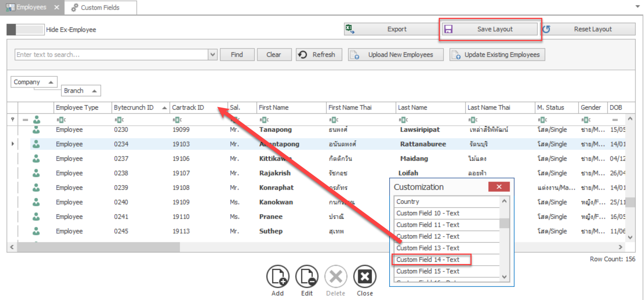The width and height of the screenshot is (644, 300).
Task: Click the search text input field
Action: (111, 55)
